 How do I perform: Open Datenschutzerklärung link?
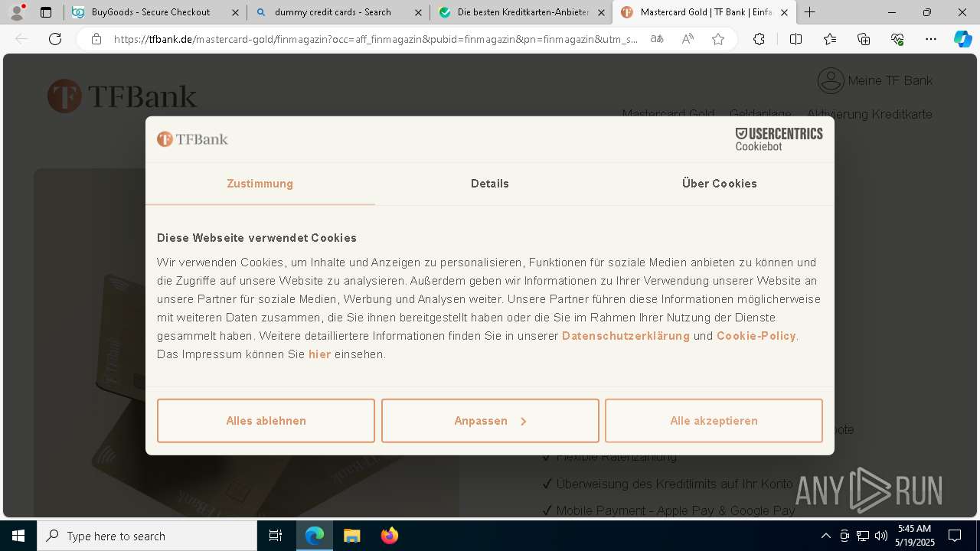(626, 336)
